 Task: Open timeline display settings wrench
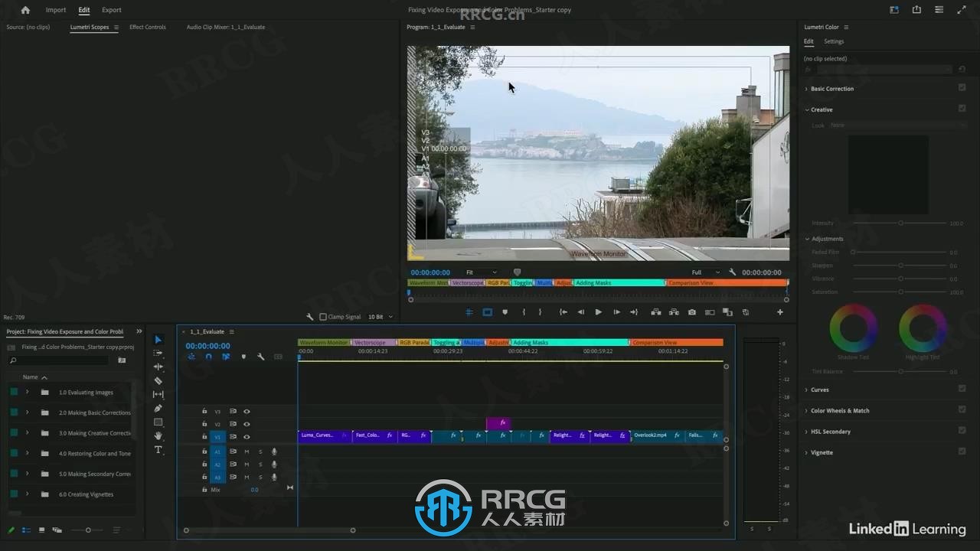pos(261,357)
